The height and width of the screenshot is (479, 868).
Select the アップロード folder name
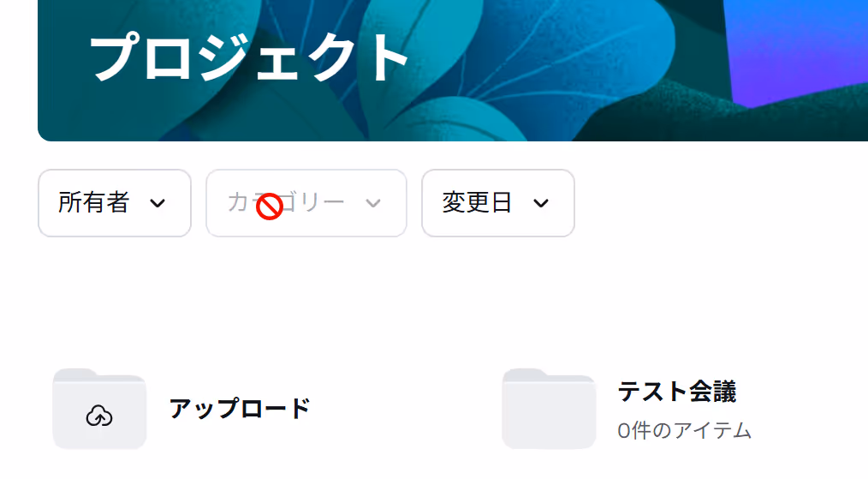[240, 409]
